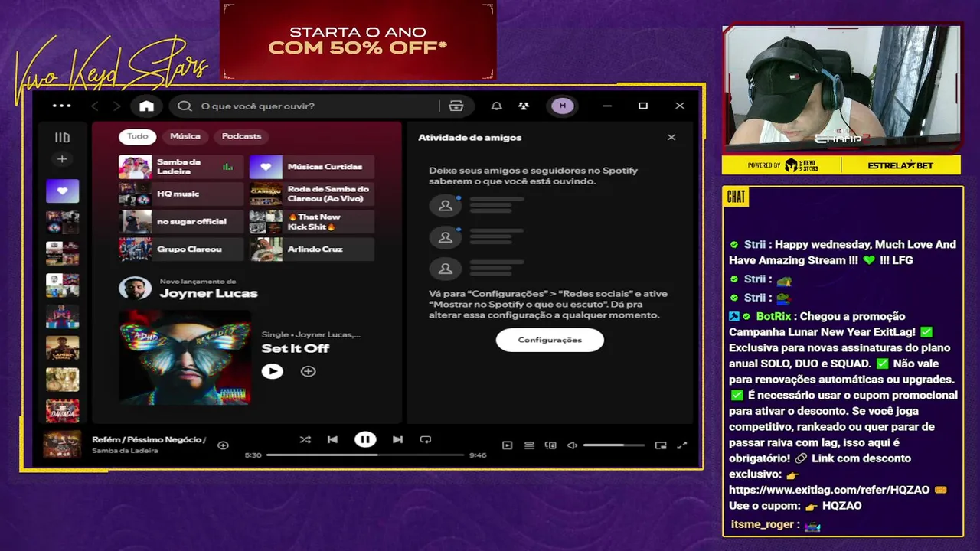Open the Refém / Péssimo Negócio track title

[x=149, y=439]
